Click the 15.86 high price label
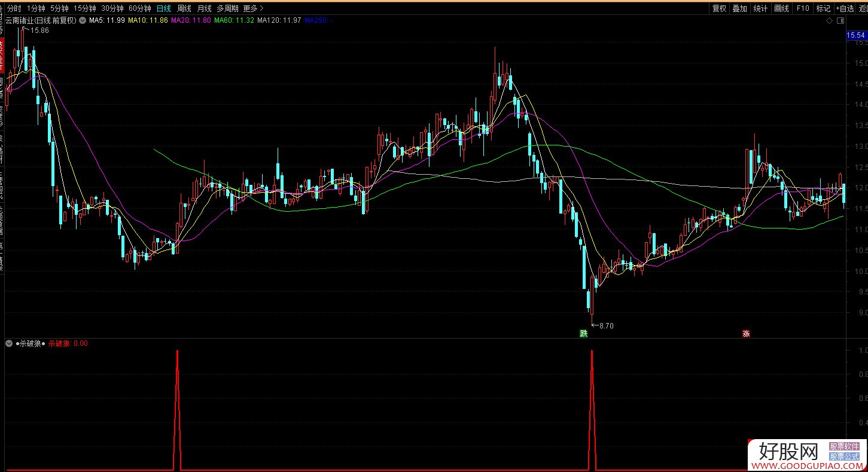This screenshot has height=472, width=868. (39, 31)
